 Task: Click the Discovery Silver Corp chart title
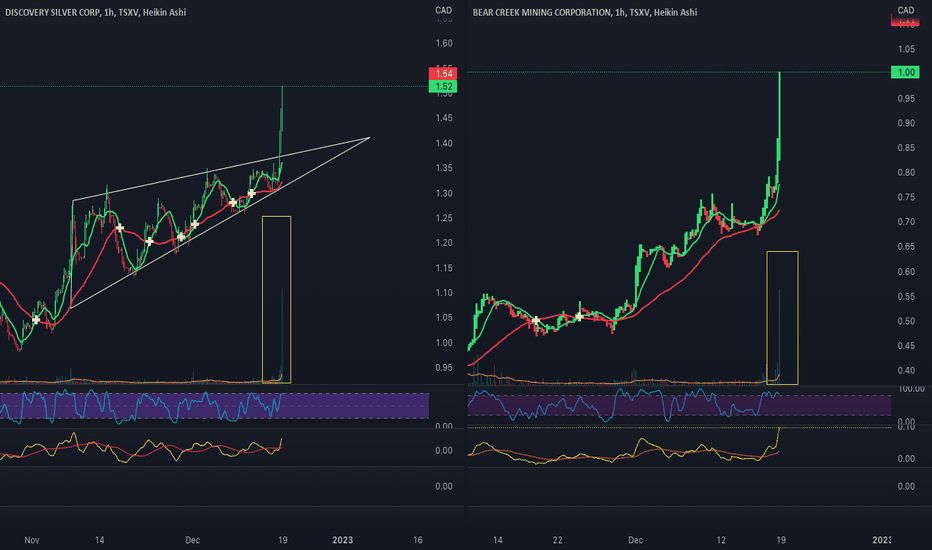(x=95, y=12)
